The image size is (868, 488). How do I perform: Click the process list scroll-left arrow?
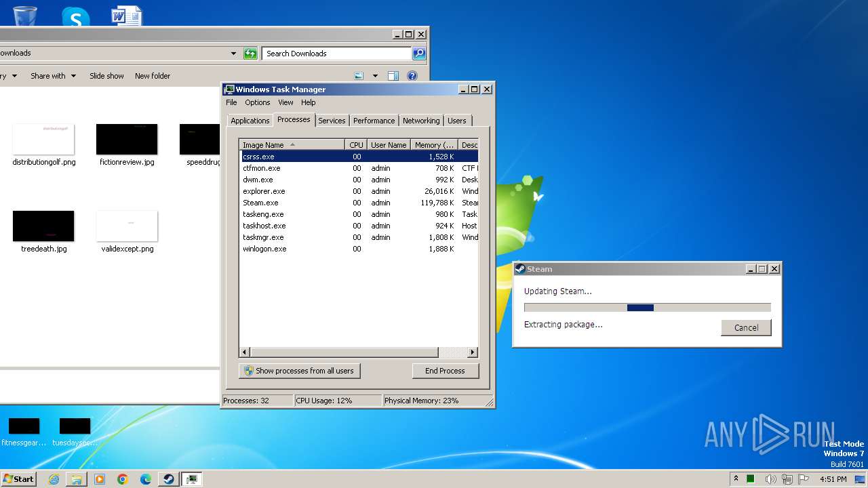pos(245,352)
